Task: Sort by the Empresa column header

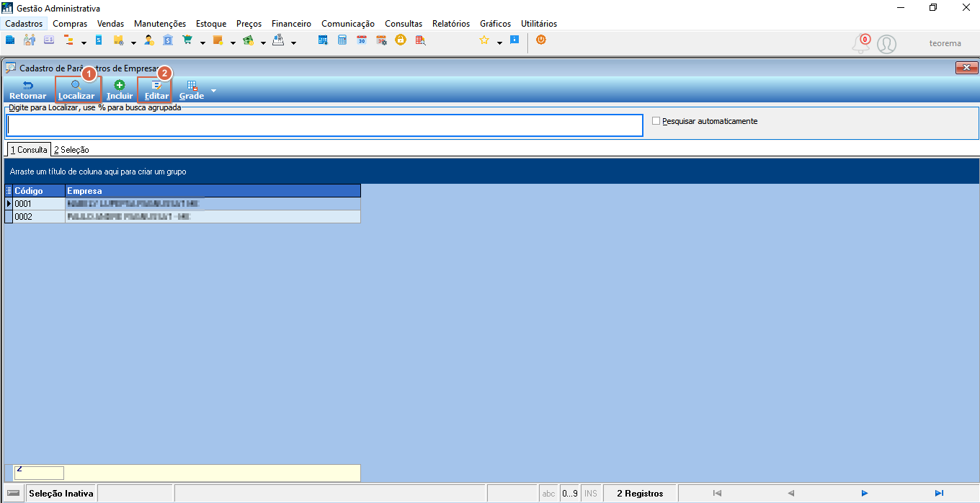Action: (213, 191)
